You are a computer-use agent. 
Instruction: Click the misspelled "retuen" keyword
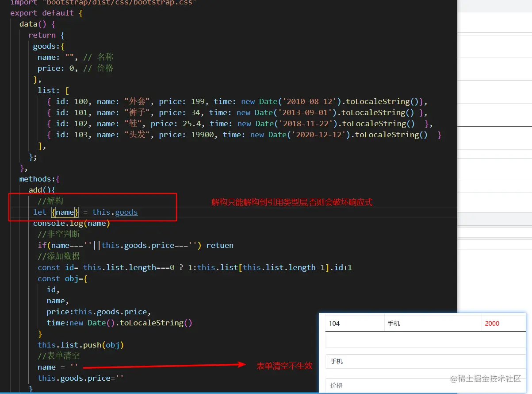220,245
